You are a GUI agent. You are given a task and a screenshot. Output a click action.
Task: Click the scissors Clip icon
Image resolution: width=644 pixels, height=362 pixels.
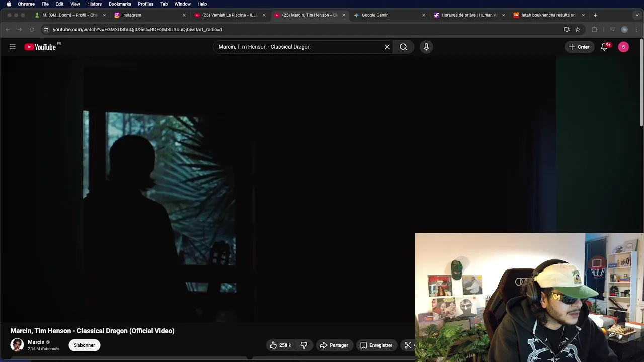pos(408,345)
